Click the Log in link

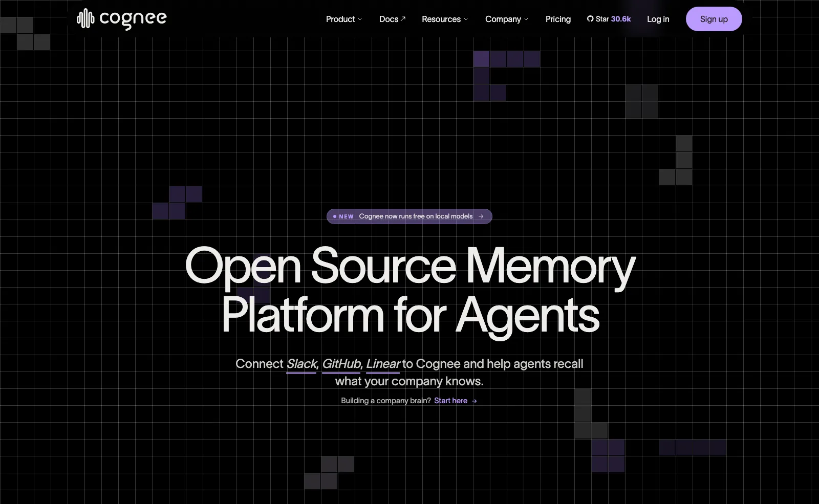tap(658, 19)
